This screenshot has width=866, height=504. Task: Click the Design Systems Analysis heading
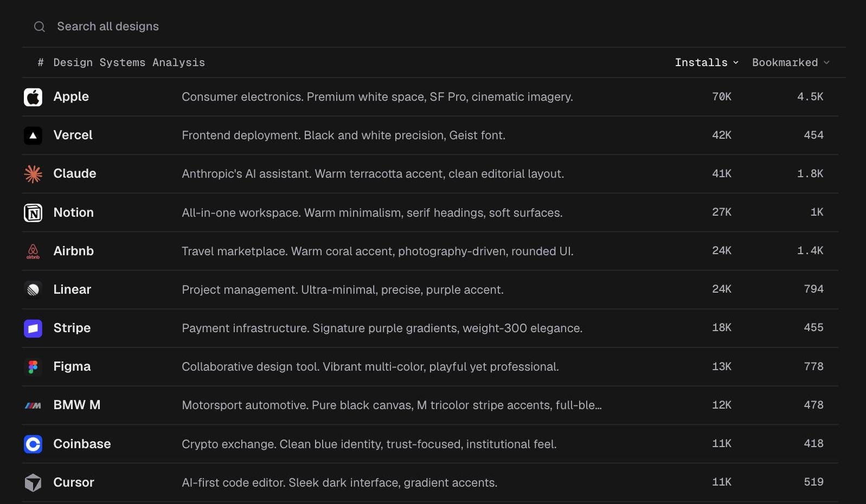(129, 62)
